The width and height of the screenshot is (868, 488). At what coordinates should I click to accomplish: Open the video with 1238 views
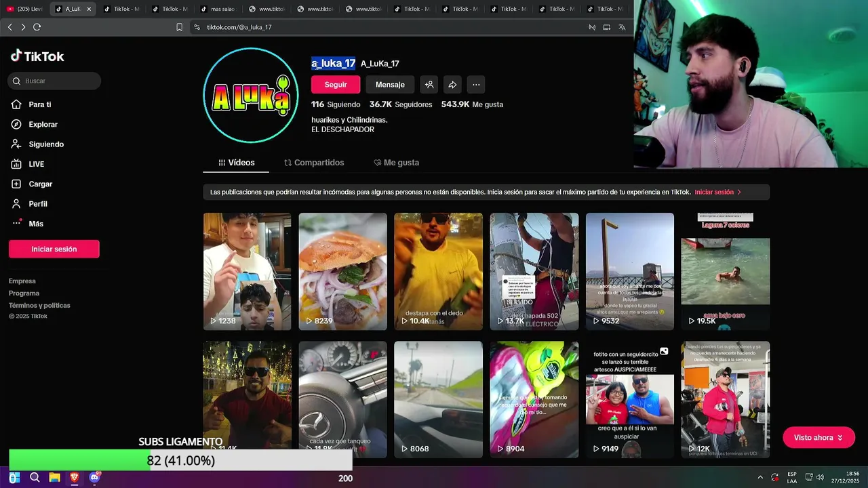click(247, 271)
